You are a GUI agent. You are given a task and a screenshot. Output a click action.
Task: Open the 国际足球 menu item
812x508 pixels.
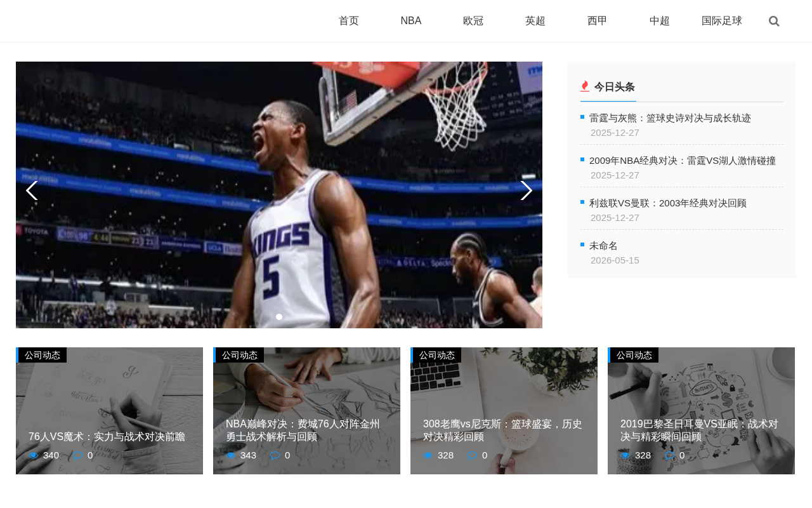point(722,21)
